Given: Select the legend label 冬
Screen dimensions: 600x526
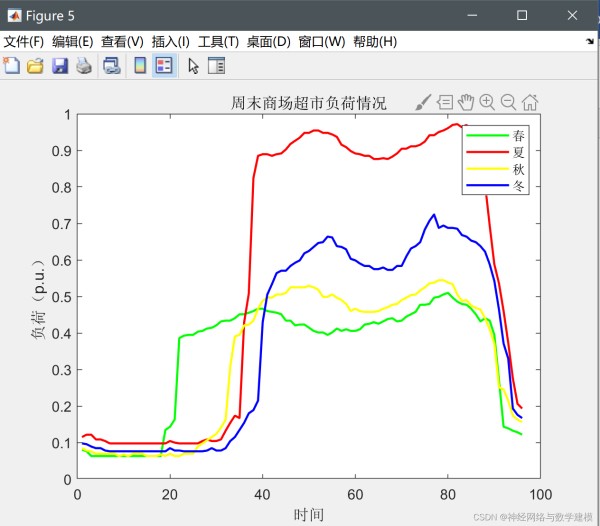Looking at the screenshot, I should tap(518, 186).
